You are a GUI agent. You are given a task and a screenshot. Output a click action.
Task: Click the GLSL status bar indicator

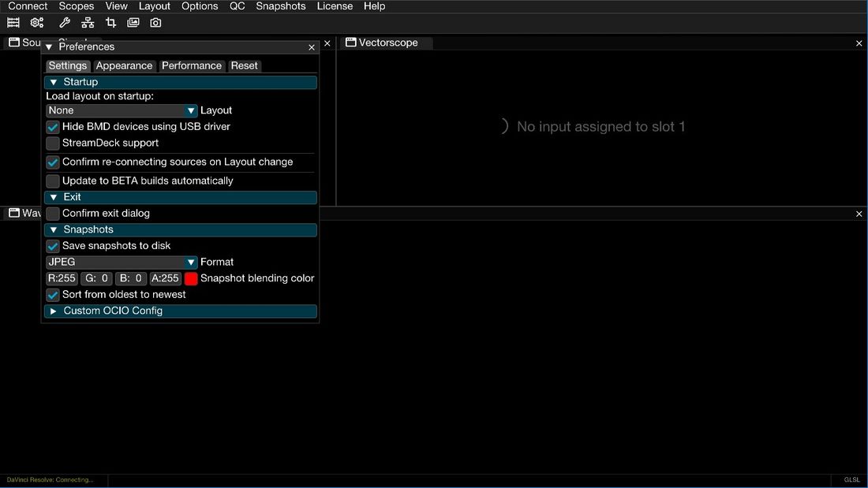click(x=852, y=479)
